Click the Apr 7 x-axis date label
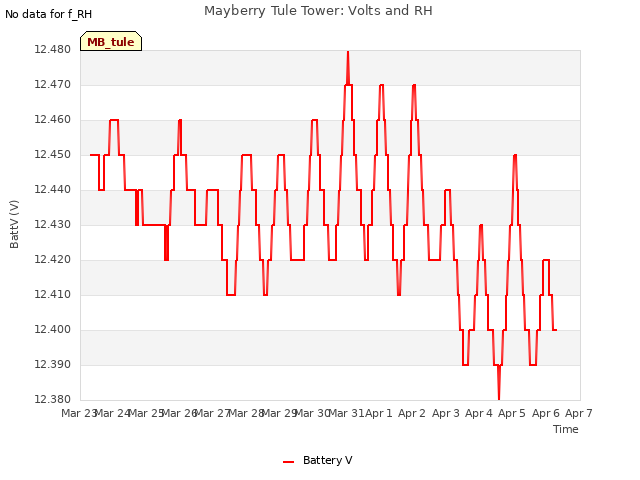The image size is (640, 480). click(x=578, y=413)
